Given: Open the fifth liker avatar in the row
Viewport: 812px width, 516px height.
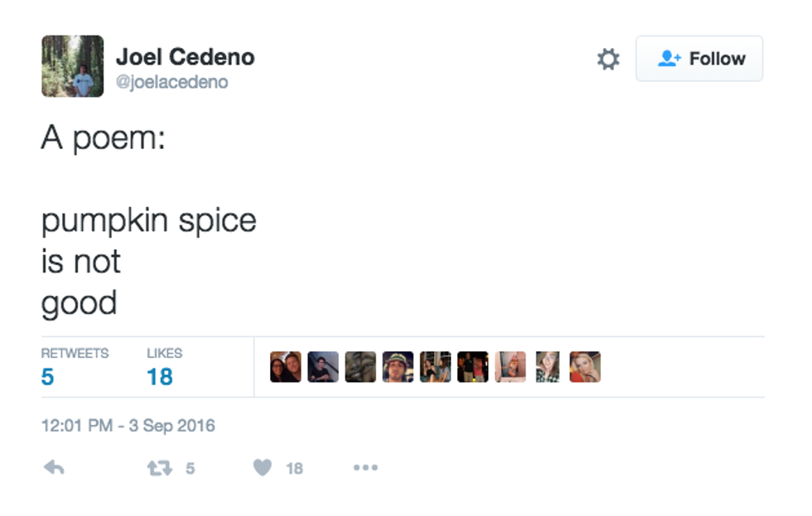Looking at the screenshot, I should 435,367.
